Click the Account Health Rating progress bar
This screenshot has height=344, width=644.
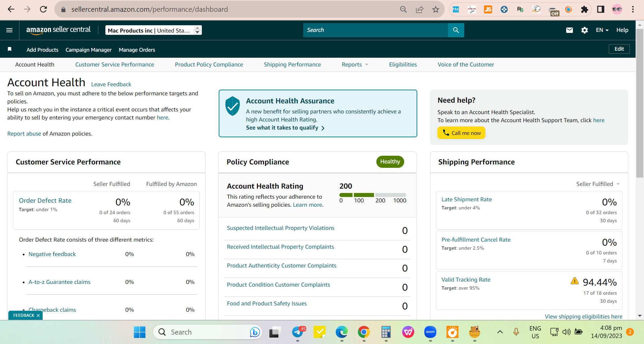pos(373,195)
